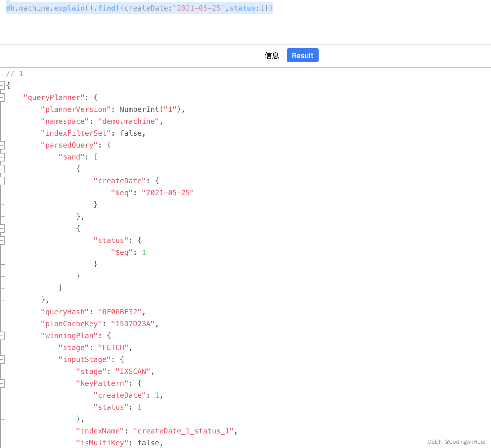This screenshot has height=448, width=491.
Task: Collapse the "queryPlanner" node
Action: pyautogui.click(x=2, y=97)
